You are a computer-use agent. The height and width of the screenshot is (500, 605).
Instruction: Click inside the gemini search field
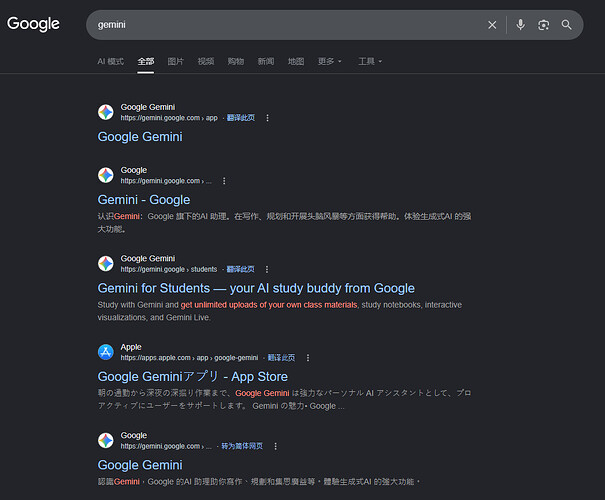click(x=286, y=25)
